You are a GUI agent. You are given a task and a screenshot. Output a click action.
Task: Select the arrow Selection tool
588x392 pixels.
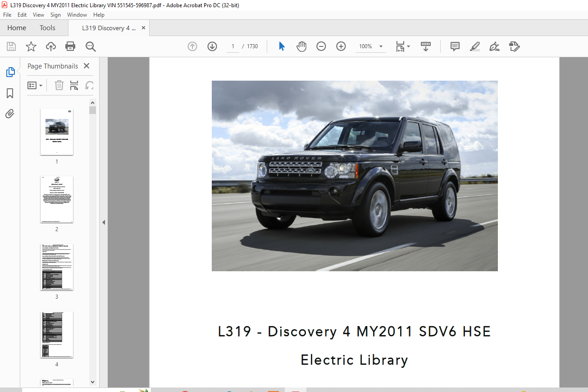pyautogui.click(x=282, y=46)
